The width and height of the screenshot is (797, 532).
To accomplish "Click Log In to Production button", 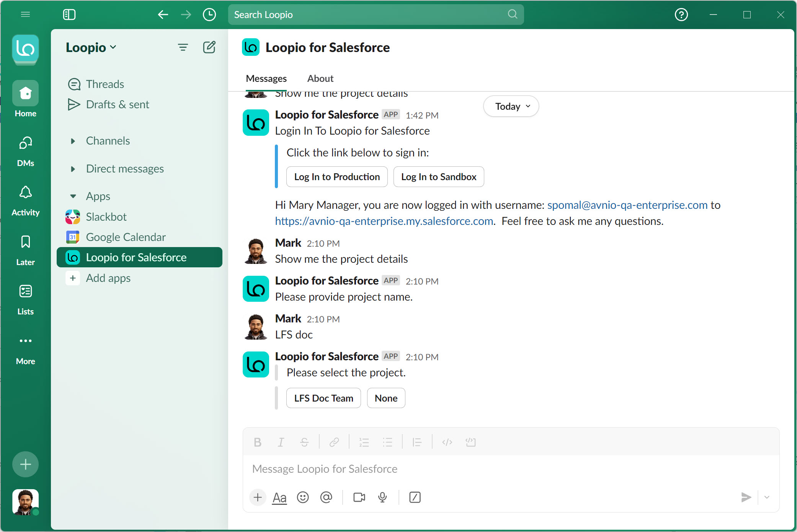I will (337, 177).
